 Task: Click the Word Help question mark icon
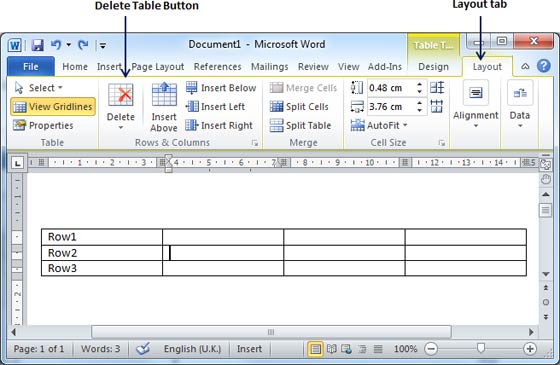[544, 66]
